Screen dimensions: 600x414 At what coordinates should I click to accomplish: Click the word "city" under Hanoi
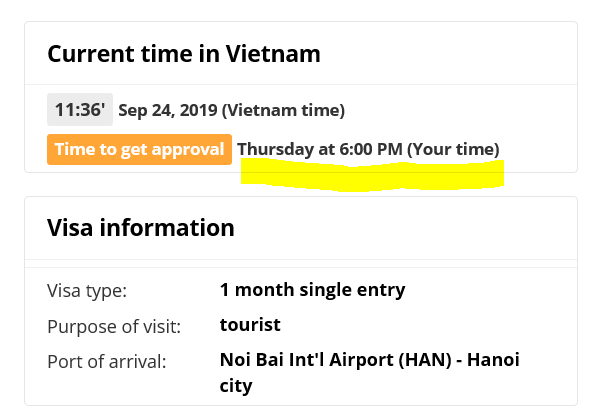pos(236,385)
